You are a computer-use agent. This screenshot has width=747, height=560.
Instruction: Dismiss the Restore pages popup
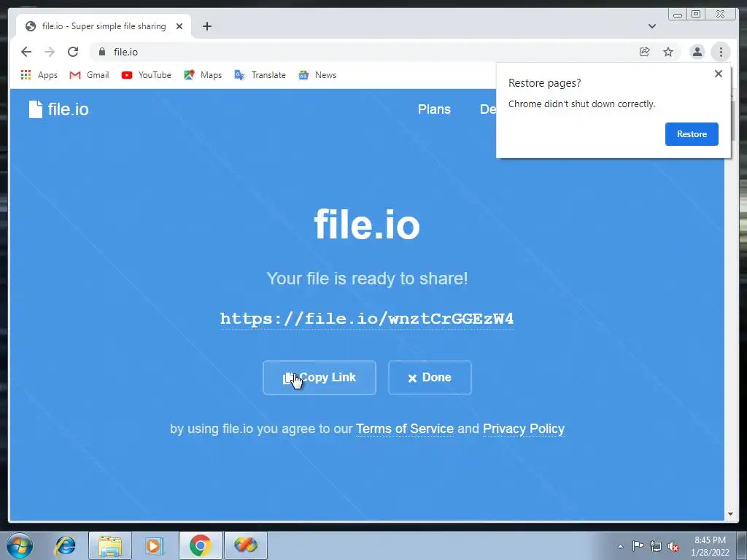[719, 74]
